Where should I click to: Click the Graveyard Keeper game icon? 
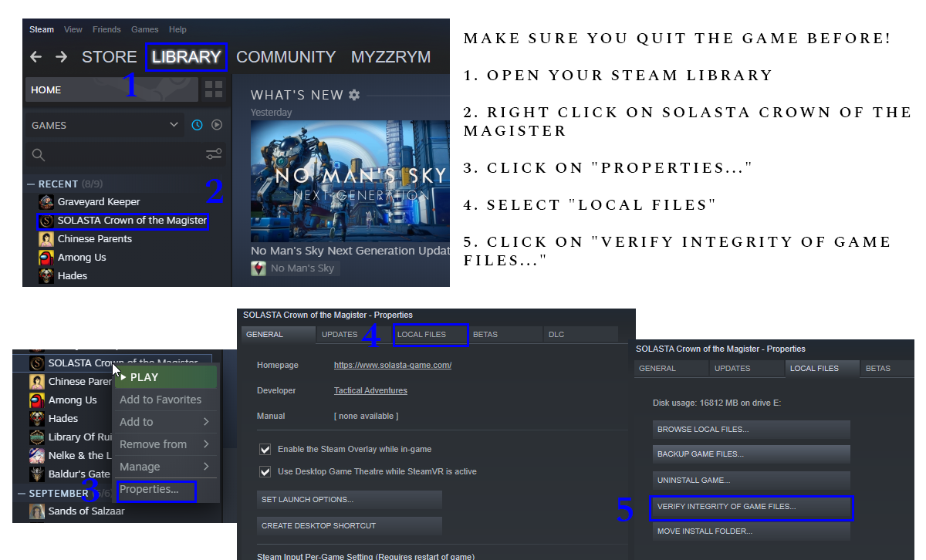coord(46,202)
